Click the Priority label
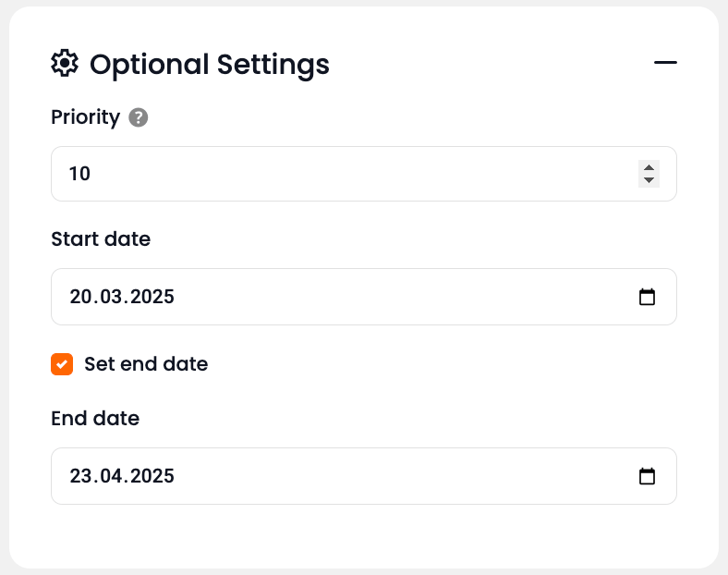Screen dimensions: 728x575 tap(85, 117)
